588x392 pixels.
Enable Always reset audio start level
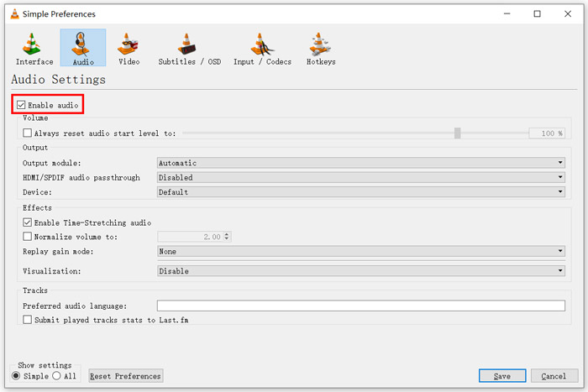[x=27, y=133]
